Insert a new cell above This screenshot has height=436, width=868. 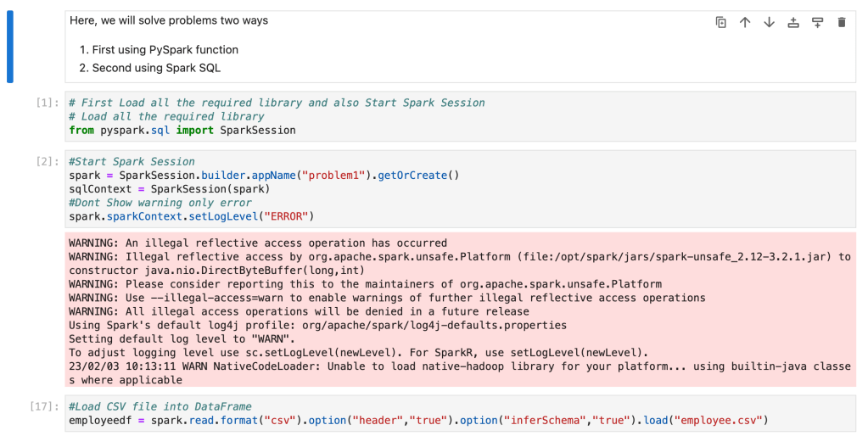tap(793, 23)
